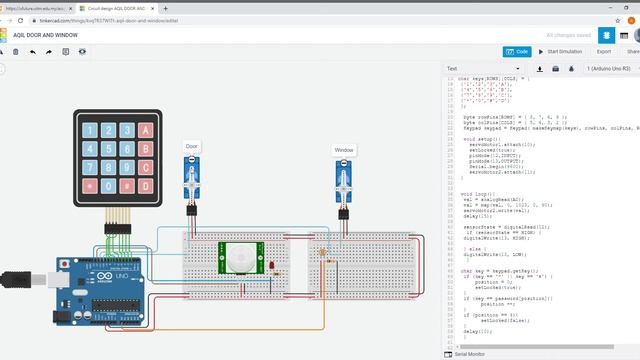Redo the last undone action
The height and width of the screenshot is (360, 640).
pos(49,52)
